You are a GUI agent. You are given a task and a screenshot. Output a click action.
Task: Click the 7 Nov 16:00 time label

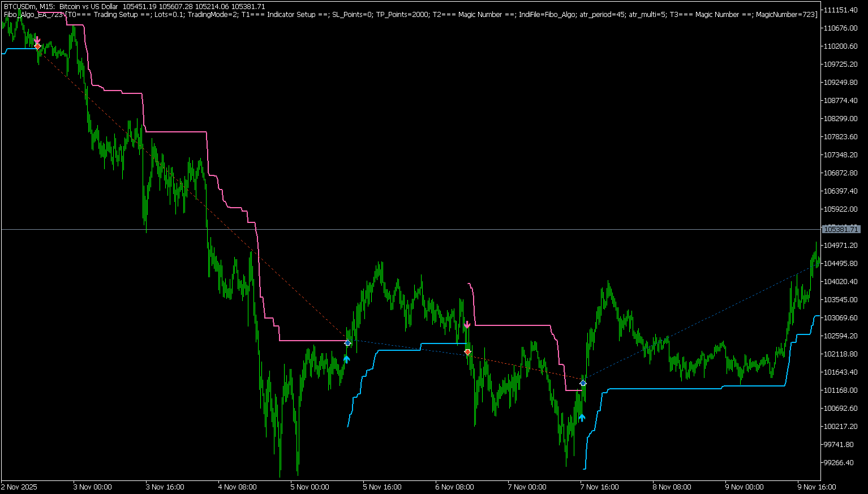[x=600, y=487]
